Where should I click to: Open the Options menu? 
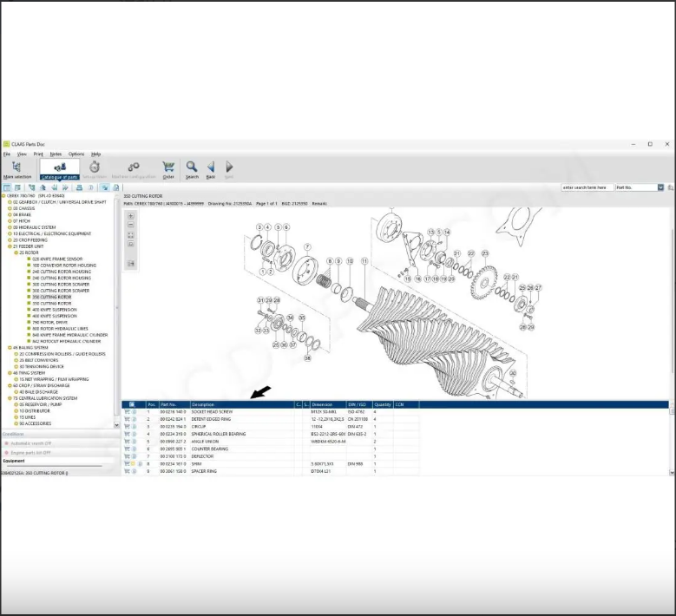pyautogui.click(x=76, y=154)
